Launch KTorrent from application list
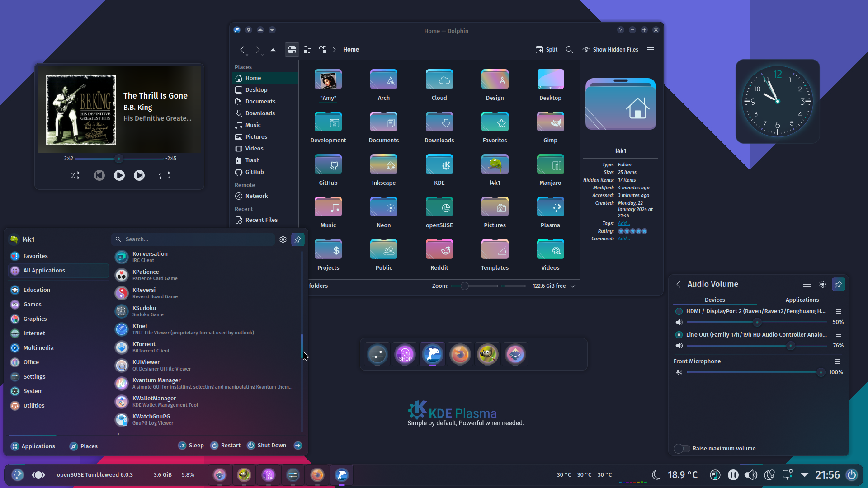 point(206,347)
